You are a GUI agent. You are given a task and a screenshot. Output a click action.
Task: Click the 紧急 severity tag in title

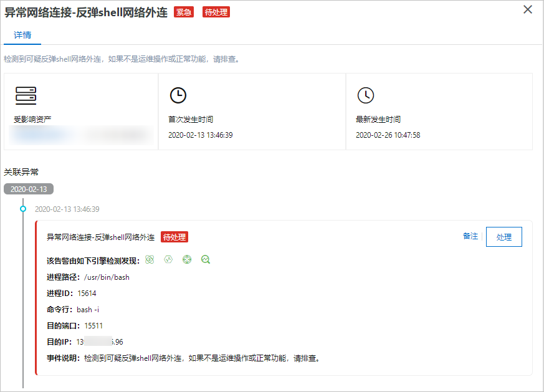pos(184,12)
